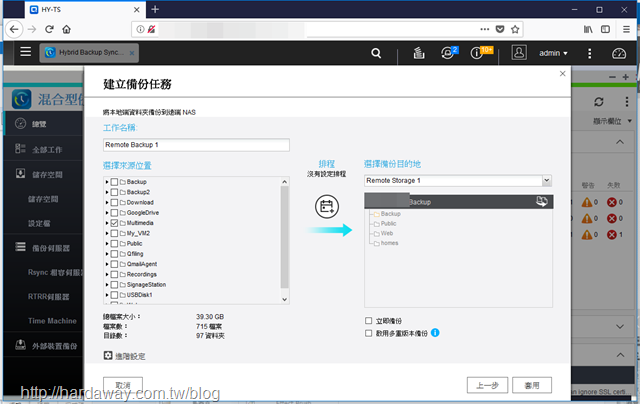The width and height of the screenshot is (640, 404).
Task: Toggle the Firefox sidebar icon
Action: [605, 29]
